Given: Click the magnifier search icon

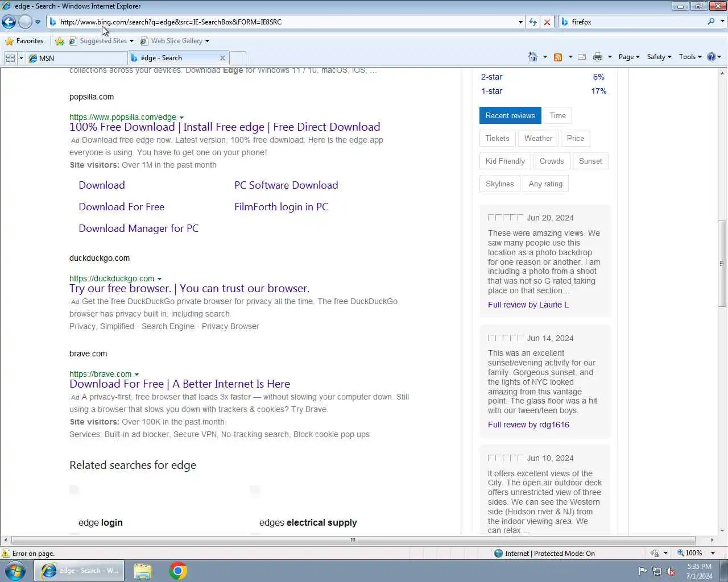Looking at the screenshot, I should point(711,22).
